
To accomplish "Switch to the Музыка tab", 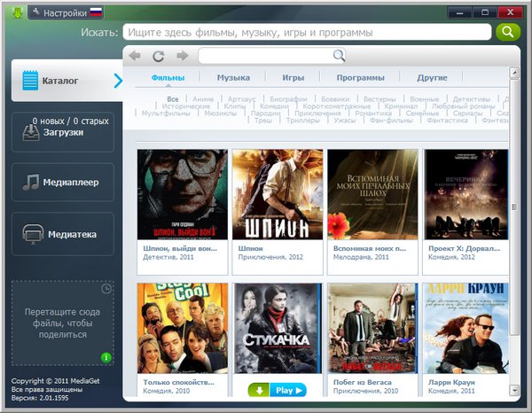I will (x=233, y=78).
